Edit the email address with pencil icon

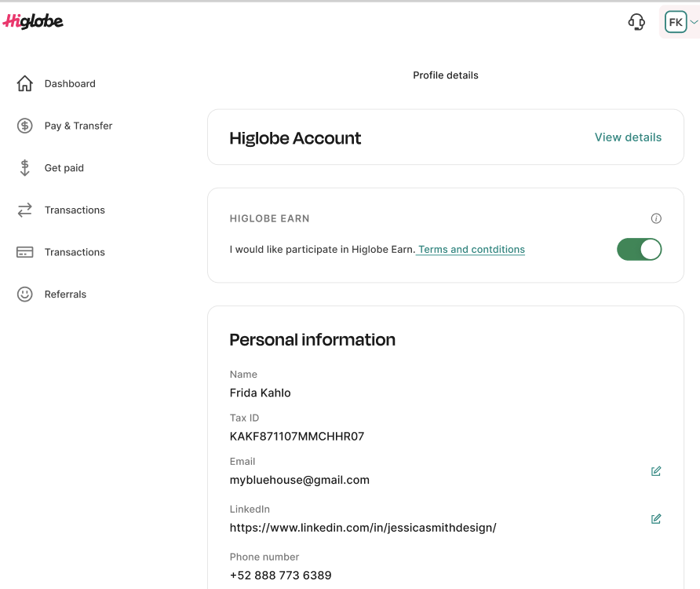point(656,471)
